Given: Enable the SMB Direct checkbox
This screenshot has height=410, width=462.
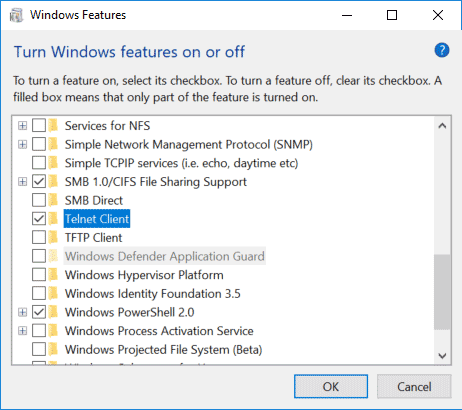Looking at the screenshot, I should tap(39, 200).
